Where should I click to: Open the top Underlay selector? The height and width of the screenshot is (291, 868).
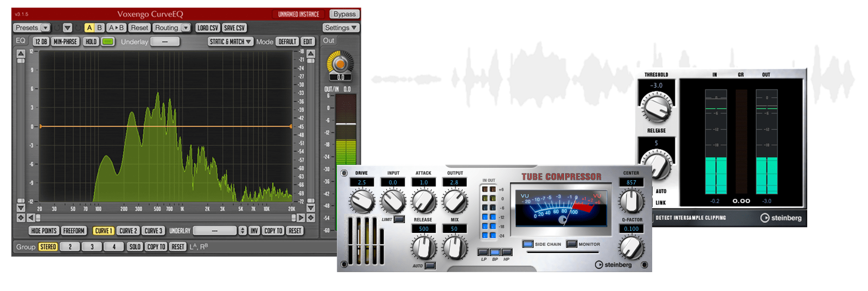165,42
